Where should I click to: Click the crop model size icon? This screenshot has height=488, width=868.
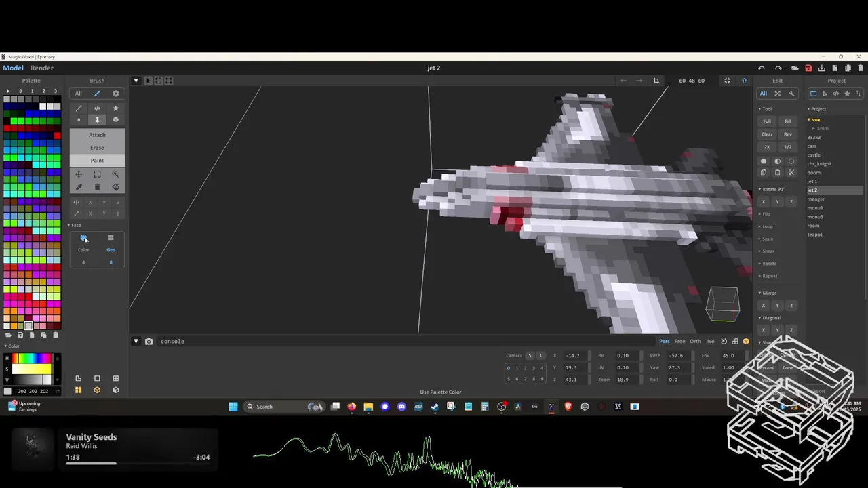[x=656, y=81]
